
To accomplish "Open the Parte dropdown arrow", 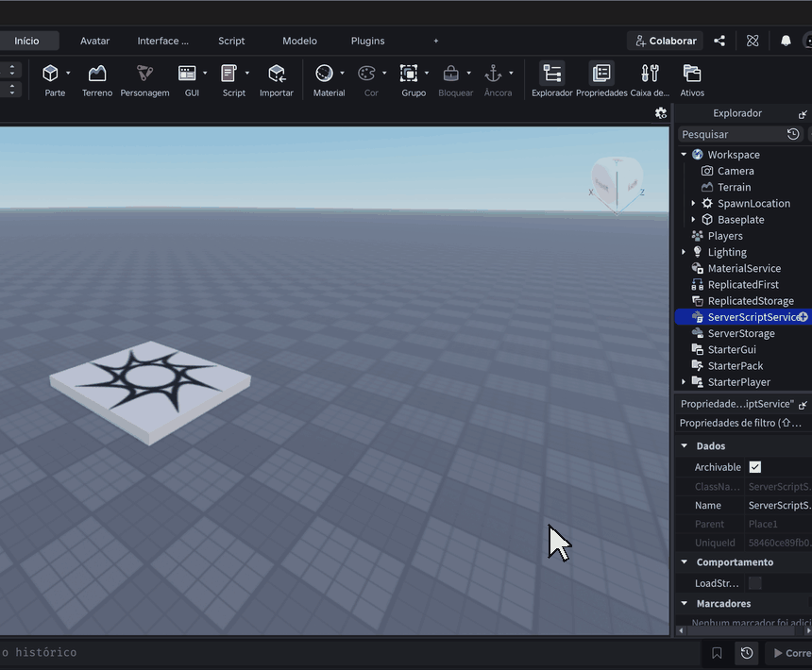I will pos(68,73).
